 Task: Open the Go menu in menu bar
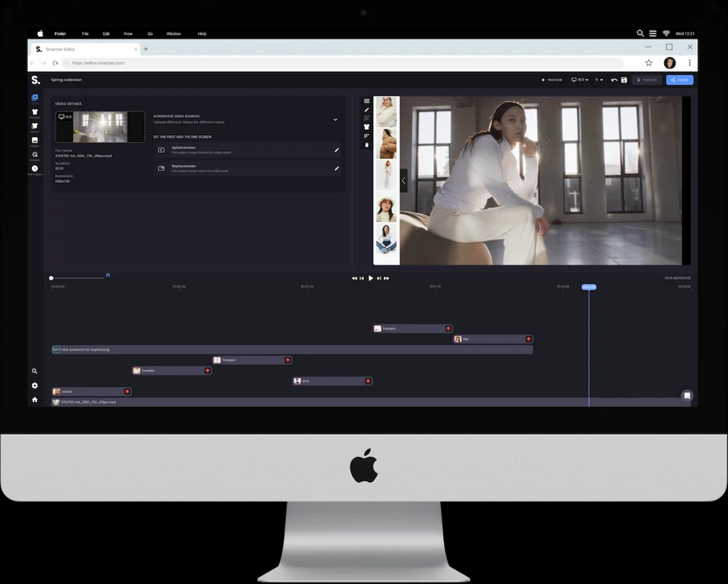click(150, 34)
